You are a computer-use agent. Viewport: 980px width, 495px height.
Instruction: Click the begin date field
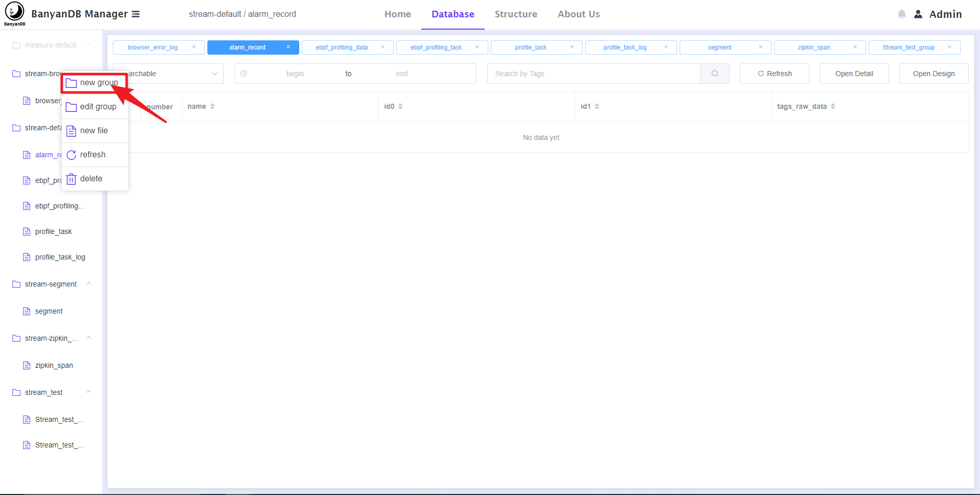(295, 74)
